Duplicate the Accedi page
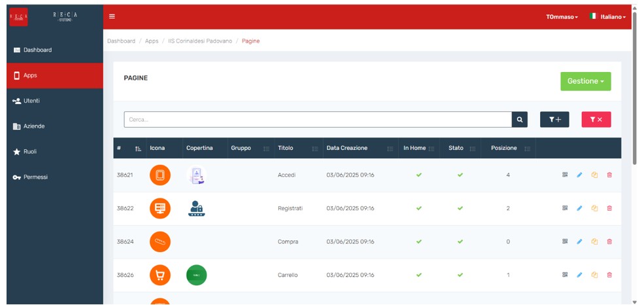This screenshot has width=644, height=305. coord(594,175)
